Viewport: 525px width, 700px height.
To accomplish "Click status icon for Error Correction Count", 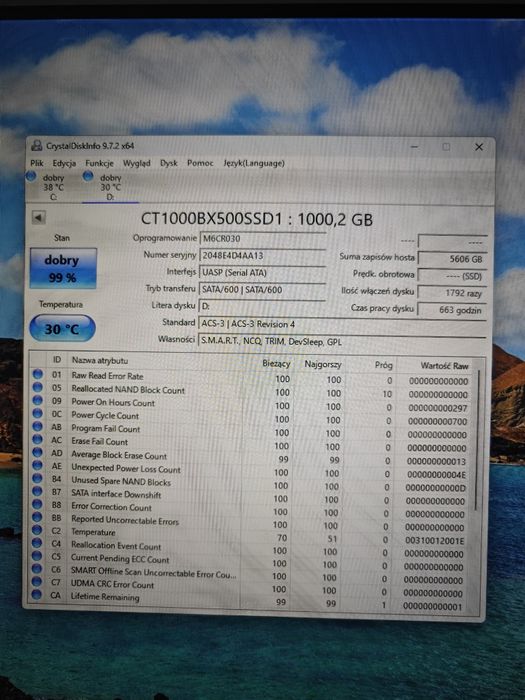I will (x=37, y=504).
